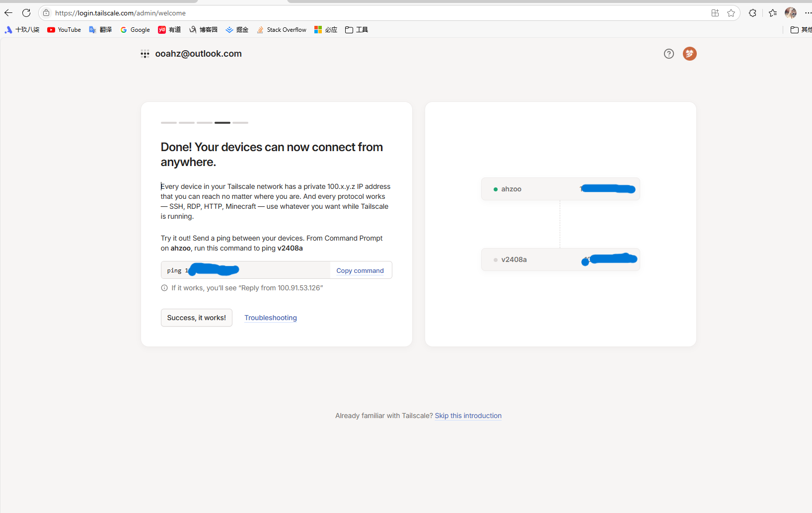812x513 pixels.
Task: Expand the 工具 bookmarks folder
Action: click(x=357, y=30)
